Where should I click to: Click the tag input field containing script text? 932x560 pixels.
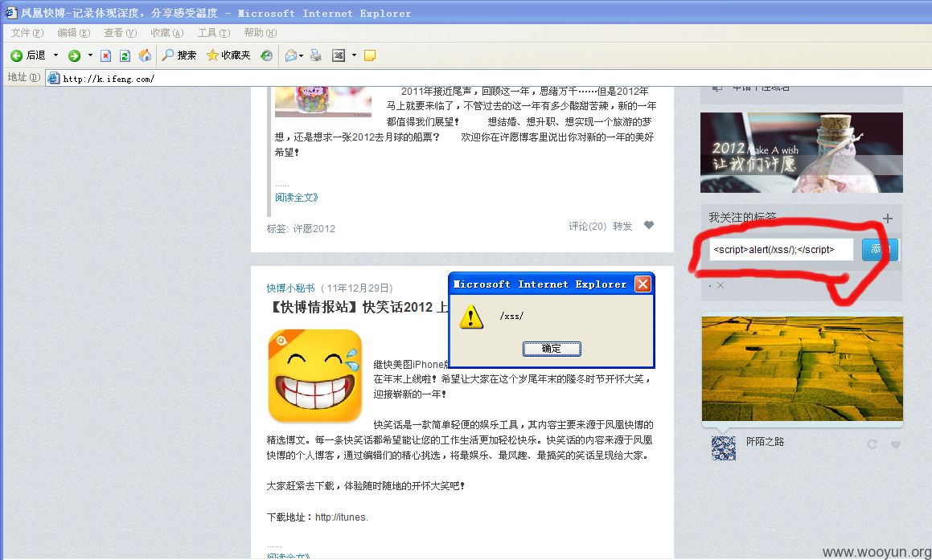click(781, 249)
